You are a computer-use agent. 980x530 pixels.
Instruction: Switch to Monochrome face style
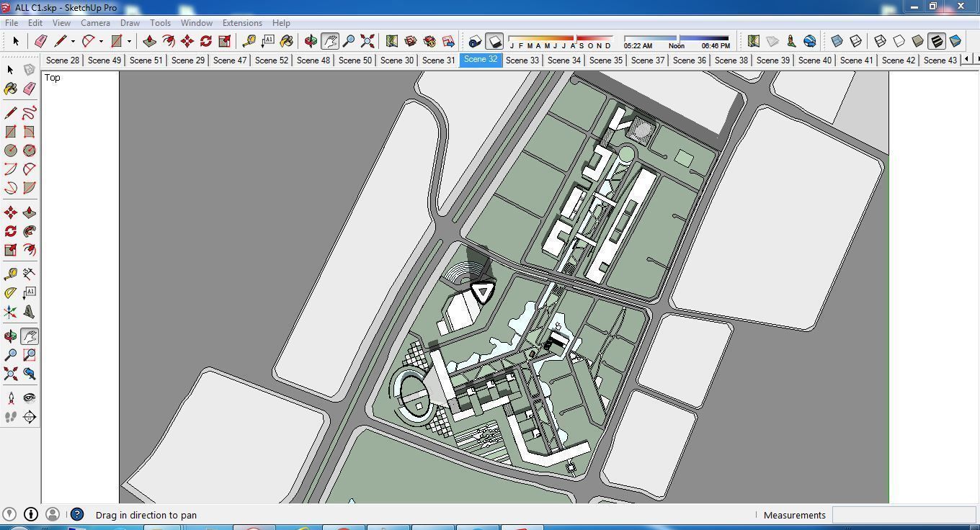[955, 41]
